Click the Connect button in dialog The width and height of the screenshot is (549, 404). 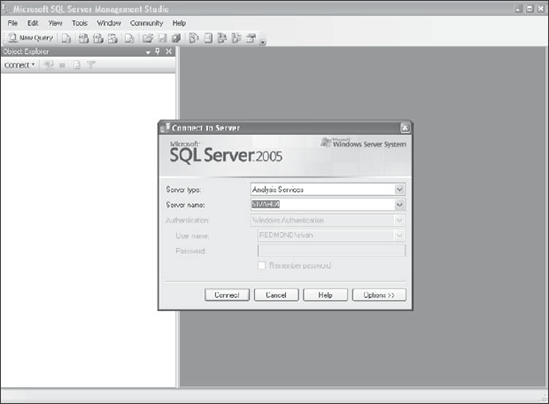[x=227, y=295]
